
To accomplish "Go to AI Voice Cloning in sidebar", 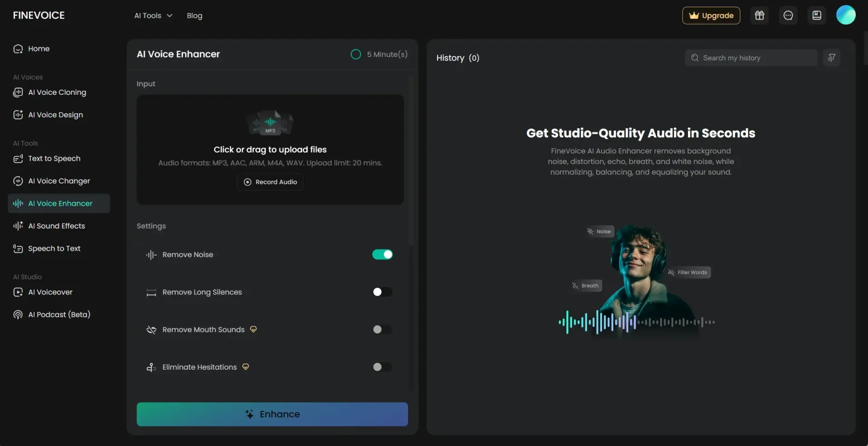I will coord(57,93).
